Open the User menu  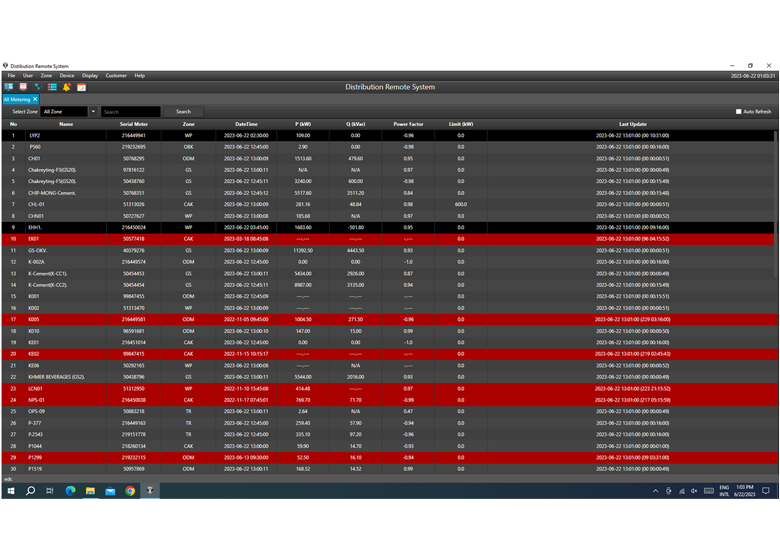(28, 76)
